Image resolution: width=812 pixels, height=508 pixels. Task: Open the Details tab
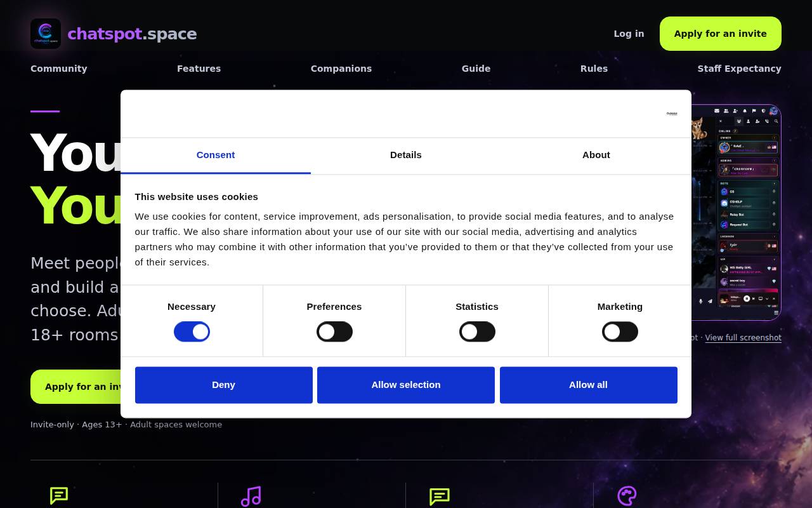(x=406, y=155)
